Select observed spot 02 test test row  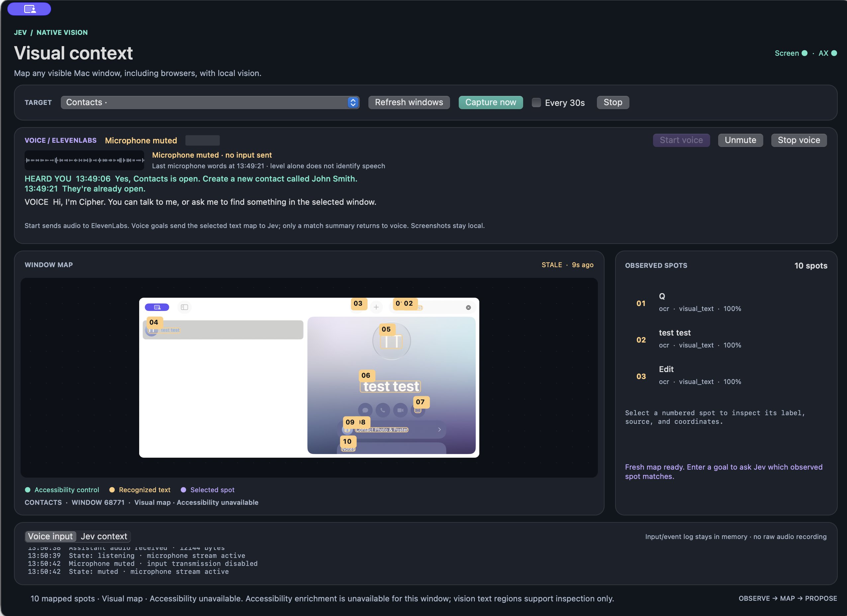tap(726, 339)
